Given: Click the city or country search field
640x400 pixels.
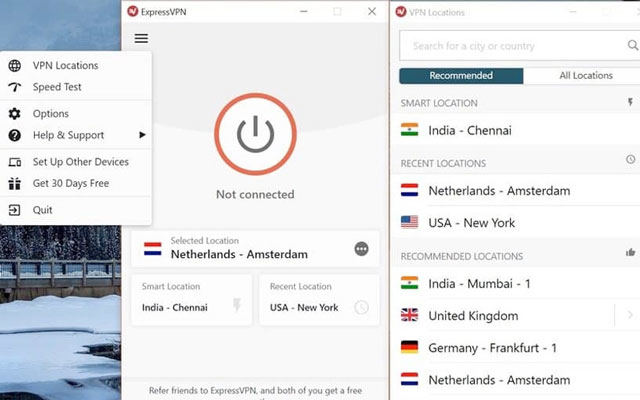Looking at the screenshot, I should click(514, 46).
